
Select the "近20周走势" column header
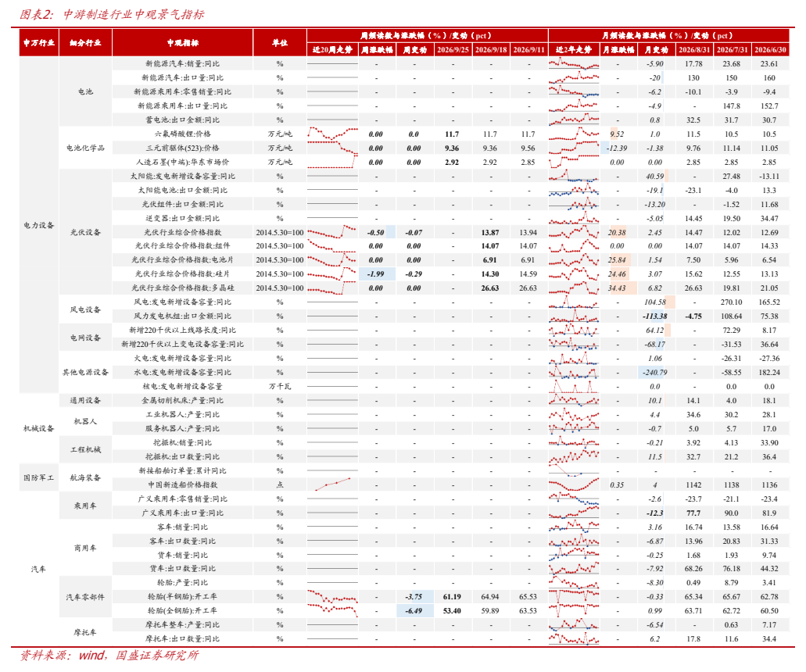pyautogui.click(x=332, y=50)
